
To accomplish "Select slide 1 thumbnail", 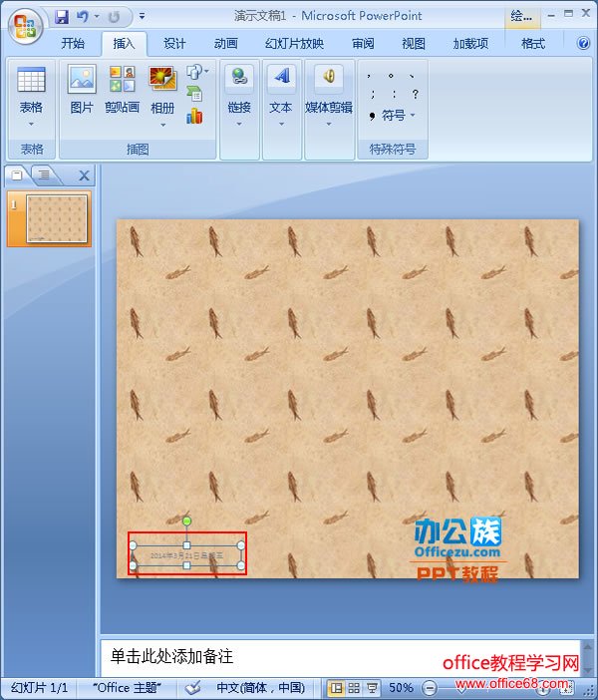I will click(57, 218).
